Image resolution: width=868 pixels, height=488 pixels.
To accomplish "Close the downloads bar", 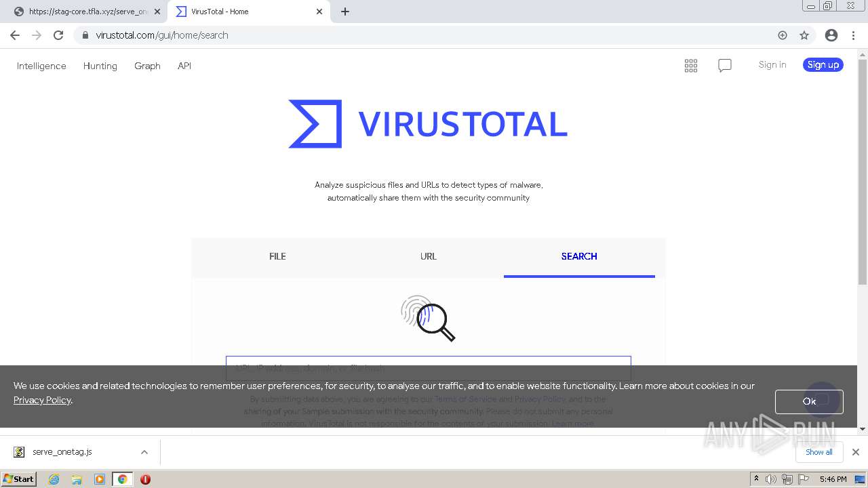I will pyautogui.click(x=856, y=452).
